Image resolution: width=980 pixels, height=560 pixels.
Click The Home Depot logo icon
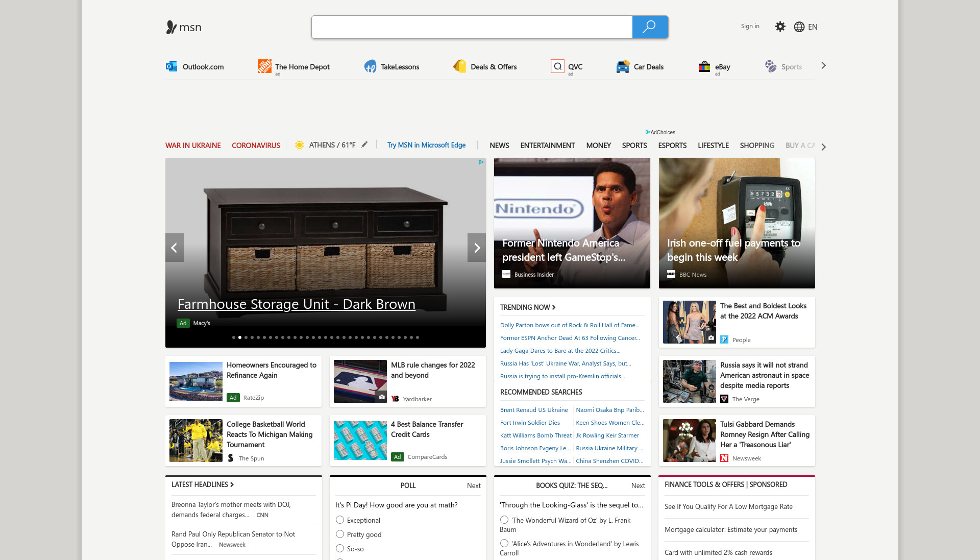coord(264,66)
